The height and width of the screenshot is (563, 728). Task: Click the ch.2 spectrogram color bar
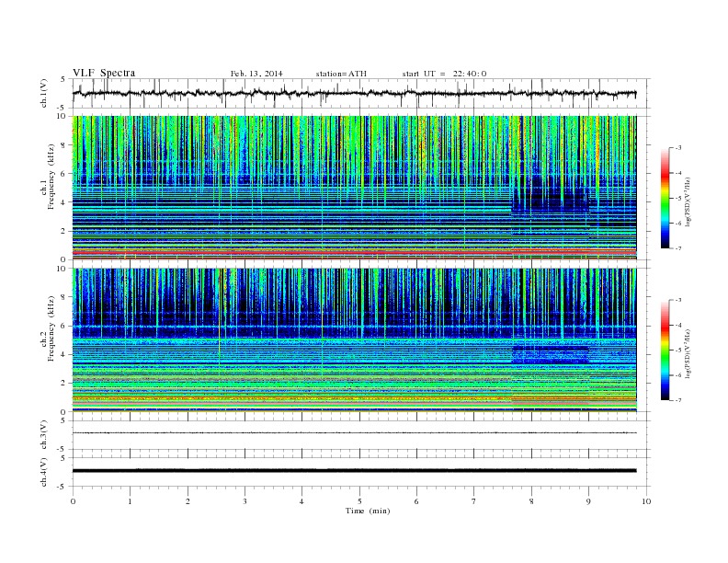coord(665,350)
